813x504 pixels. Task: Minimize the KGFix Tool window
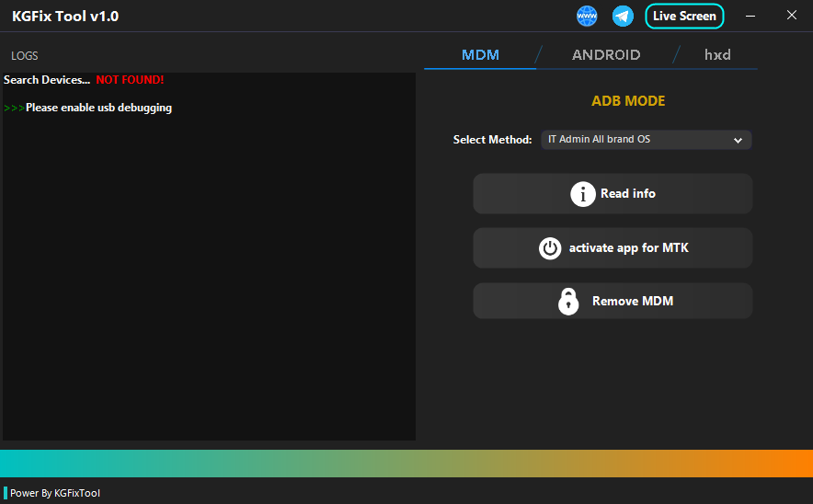tap(751, 17)
